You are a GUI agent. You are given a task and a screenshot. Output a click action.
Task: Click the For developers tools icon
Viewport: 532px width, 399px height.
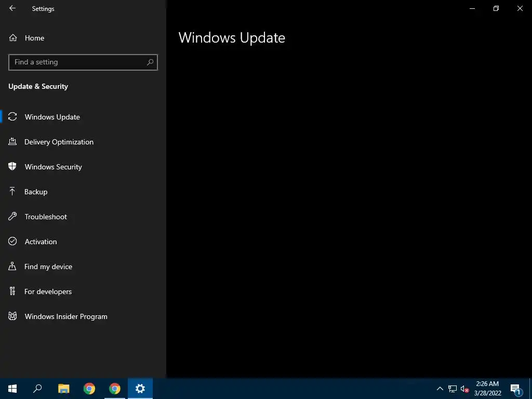(12, 291)
